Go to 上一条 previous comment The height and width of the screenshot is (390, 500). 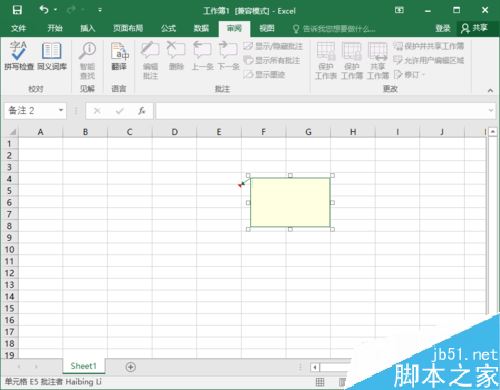(x=202, y=56)
